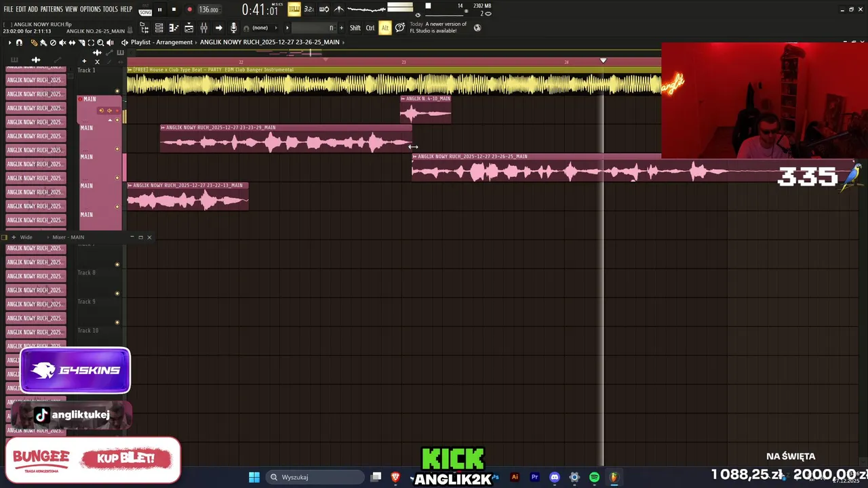Select the delete tool in playlist toolbar
This screenshot has height=488, width=868.
click(x=53, y=43)
